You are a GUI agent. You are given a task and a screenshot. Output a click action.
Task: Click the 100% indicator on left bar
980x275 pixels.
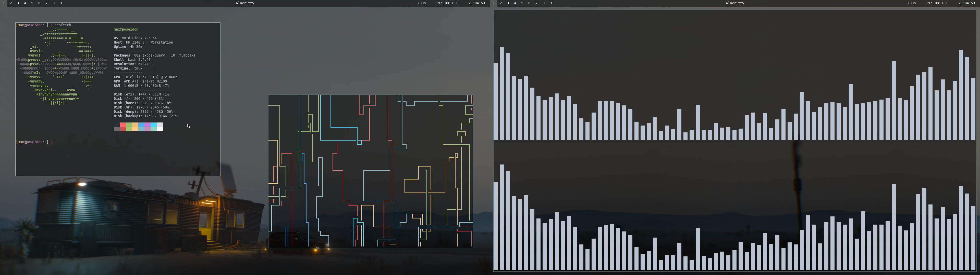point(422,3)
